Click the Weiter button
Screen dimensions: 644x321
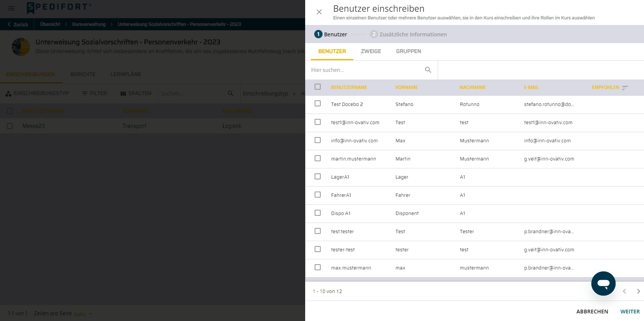tap(630, 312)
